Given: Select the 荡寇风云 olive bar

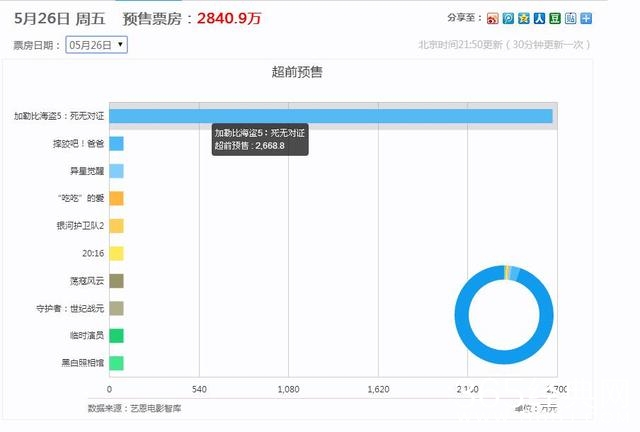Looking at the screenshot, I should tap(116, 281).
